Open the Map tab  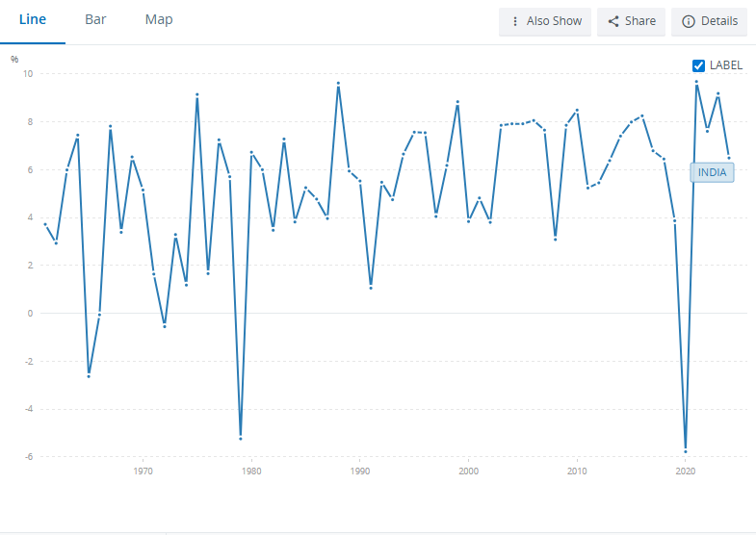click(x=159, y=20)
